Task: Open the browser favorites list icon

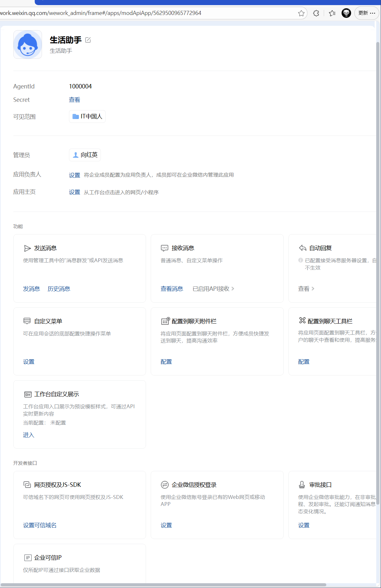Action: click(332, 13)
